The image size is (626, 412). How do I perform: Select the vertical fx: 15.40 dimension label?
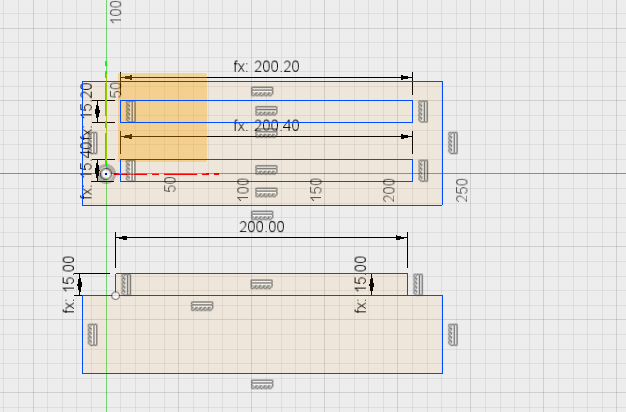pos(86,168)
